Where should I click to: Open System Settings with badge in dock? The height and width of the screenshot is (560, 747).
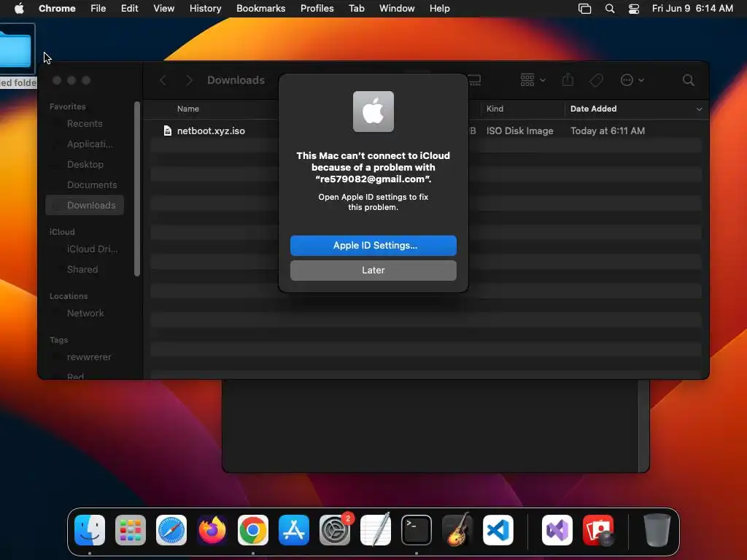[x=335, y=530]
